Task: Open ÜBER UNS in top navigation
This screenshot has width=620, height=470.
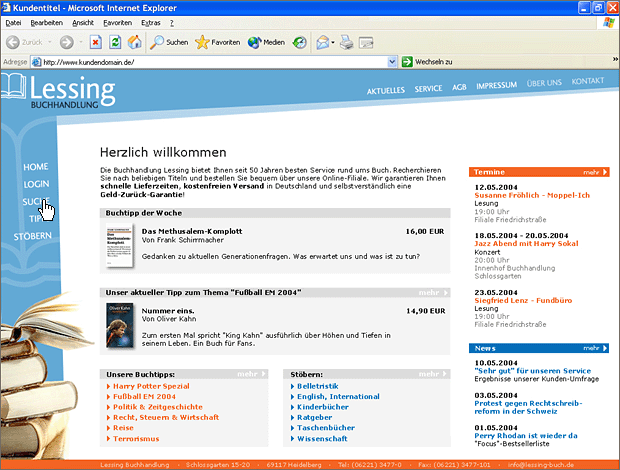Action: click(x=544, y=83)
